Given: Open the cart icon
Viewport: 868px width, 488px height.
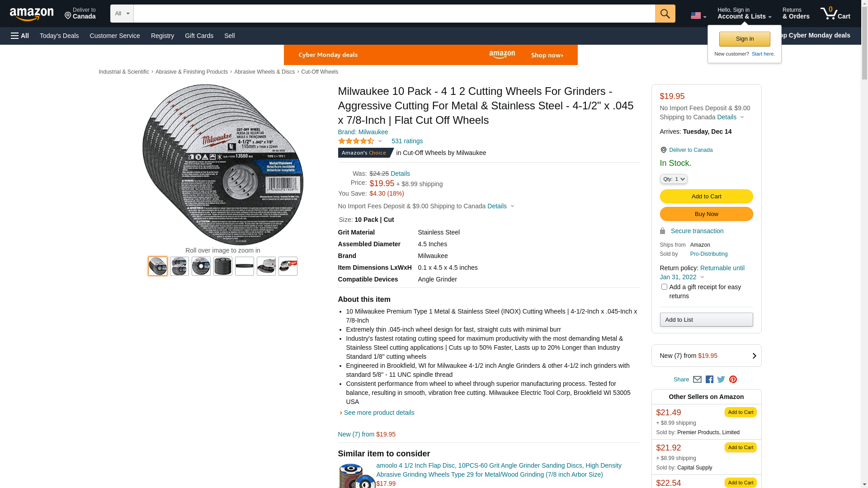Looking at the screenshot, I should tap(835, 14).
